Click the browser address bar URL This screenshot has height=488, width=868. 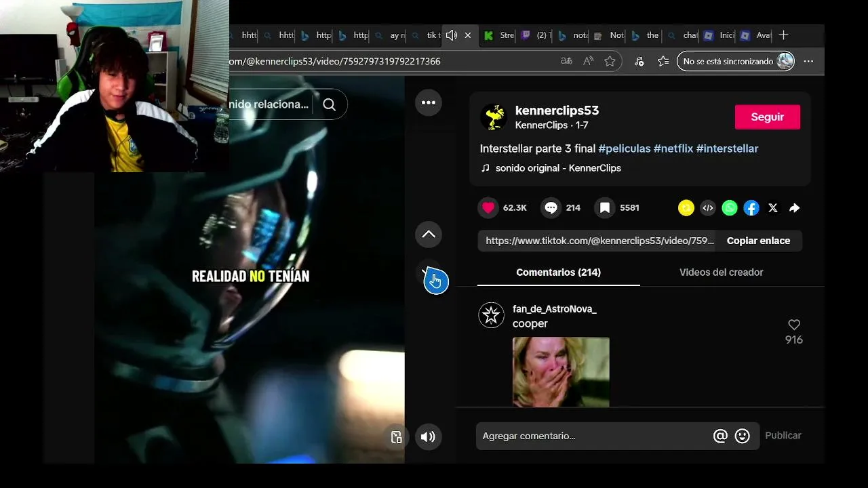tap(335, 61)
